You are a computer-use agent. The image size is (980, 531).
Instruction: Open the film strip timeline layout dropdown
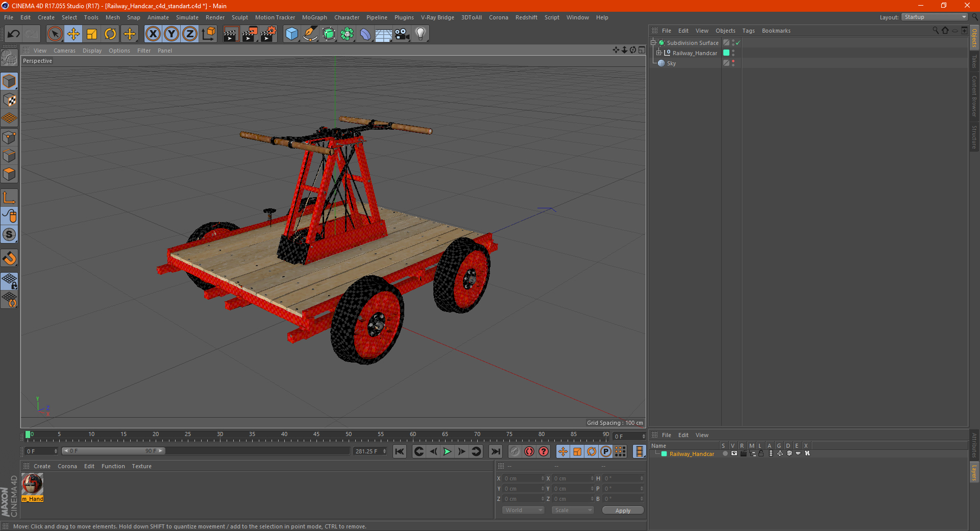click(x=639, y=451)
